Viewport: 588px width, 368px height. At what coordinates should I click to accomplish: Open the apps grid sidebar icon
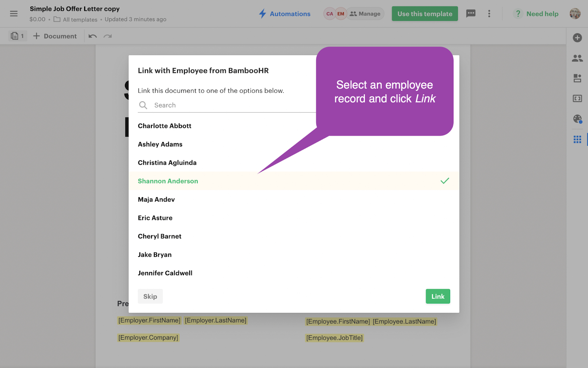pos(577,139)
